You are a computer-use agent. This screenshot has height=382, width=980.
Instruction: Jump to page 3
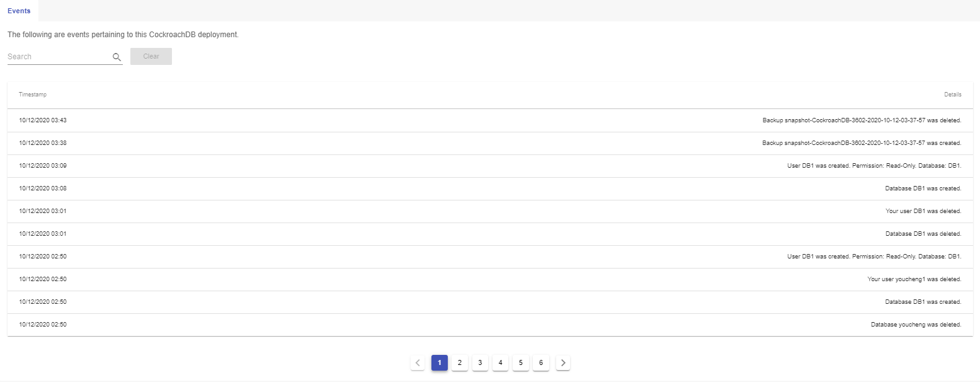[x=480, y=362]
